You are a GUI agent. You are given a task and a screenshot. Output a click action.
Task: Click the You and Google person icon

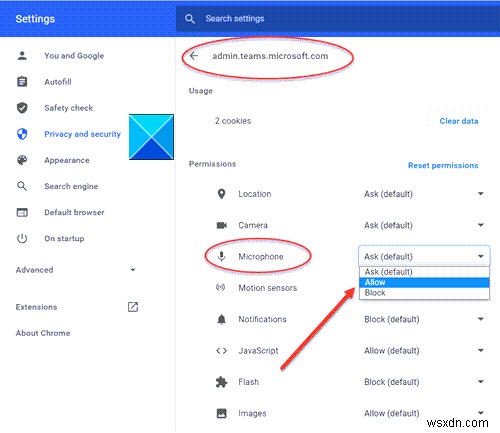pyautogui.click(x=22, y=56)
